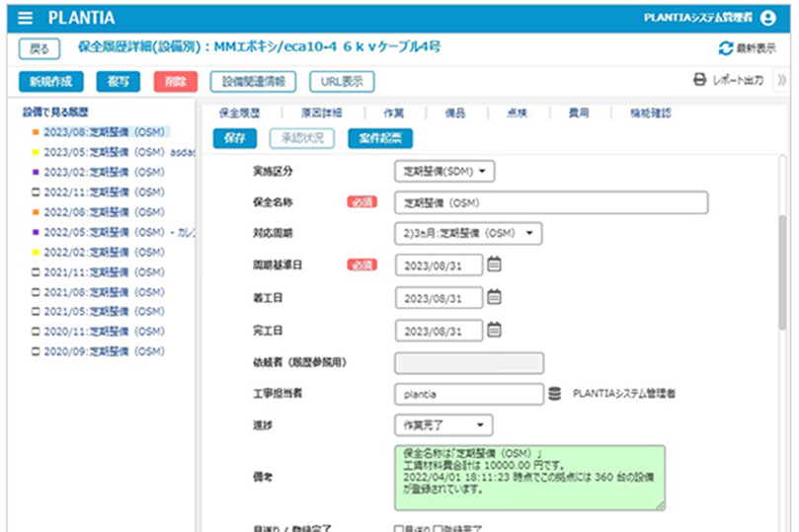799x532 pixels.
Task: Click the 設備で見る履歴 heading
Action: (55, 112)
